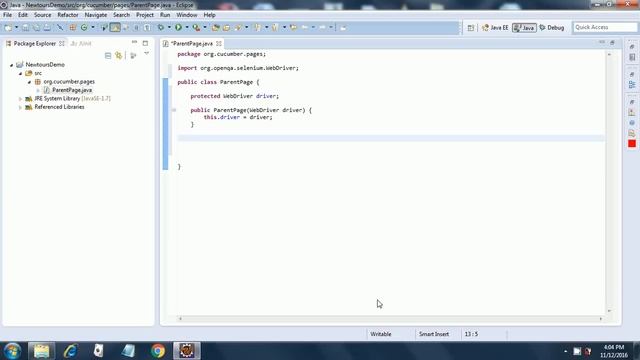Maximize the Package Explorer view
The width and height of the screenshot is (640, 360).
coord(145,43)
